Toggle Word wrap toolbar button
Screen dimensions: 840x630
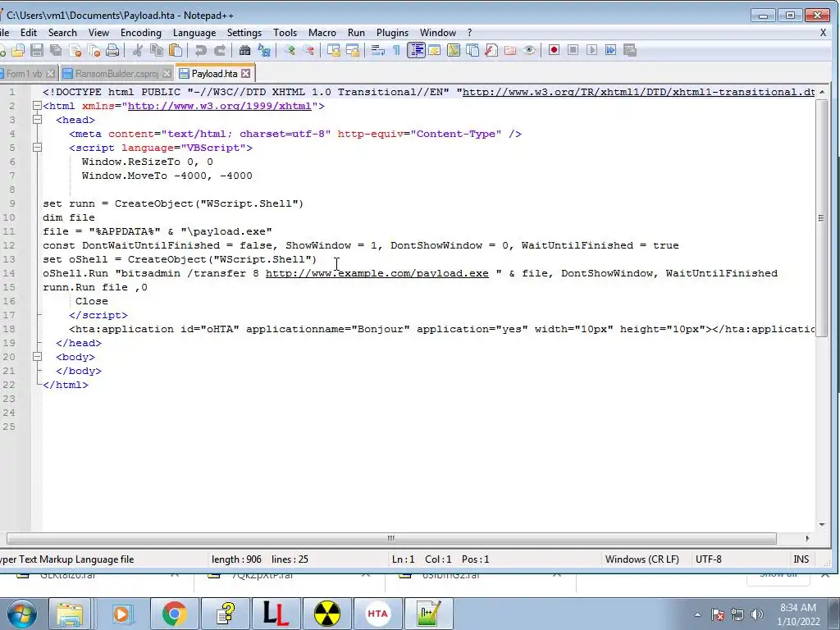(377, 50)
